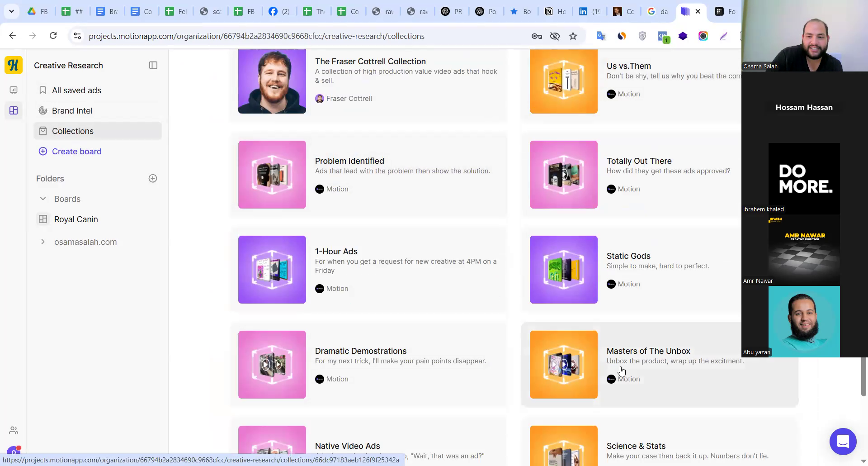Open the team members icon at bottom rail

[x=14, y=430]
